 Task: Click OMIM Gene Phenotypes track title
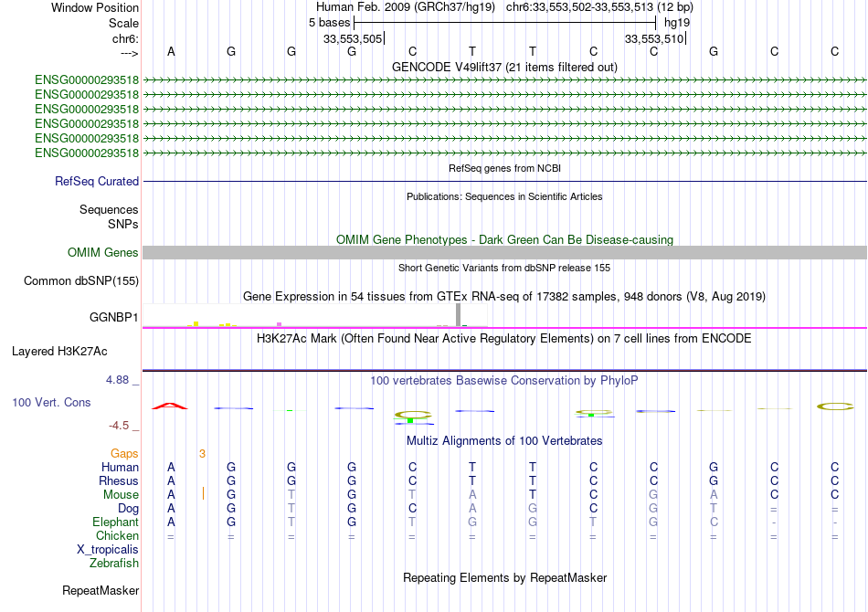point(504,239)
